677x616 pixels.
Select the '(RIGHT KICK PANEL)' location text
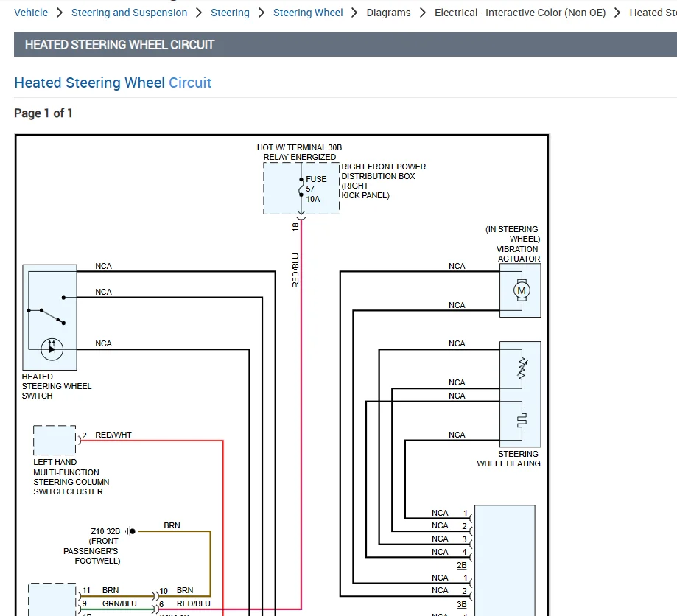(365, 191)
